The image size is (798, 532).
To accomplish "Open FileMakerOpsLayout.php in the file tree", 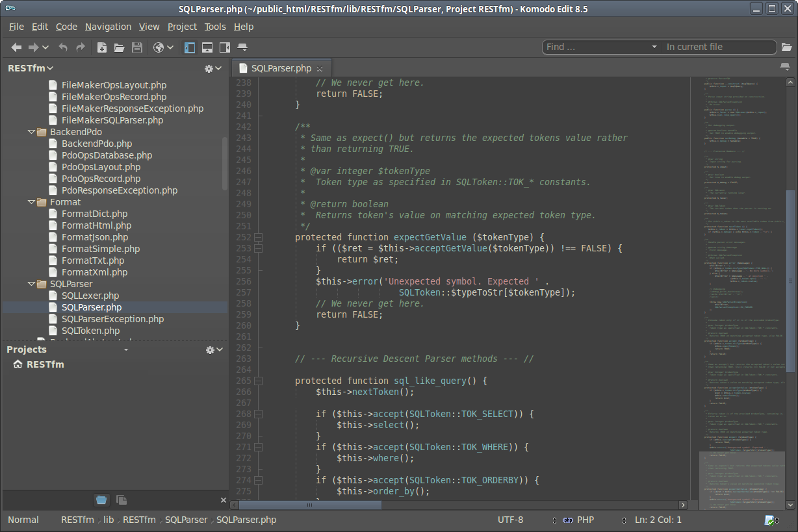I will tap(114, 85).
